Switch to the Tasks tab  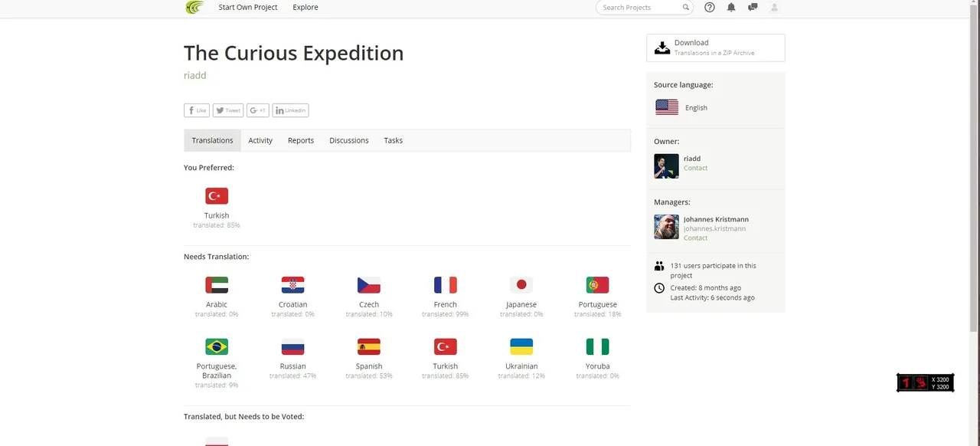pos(394,140)
